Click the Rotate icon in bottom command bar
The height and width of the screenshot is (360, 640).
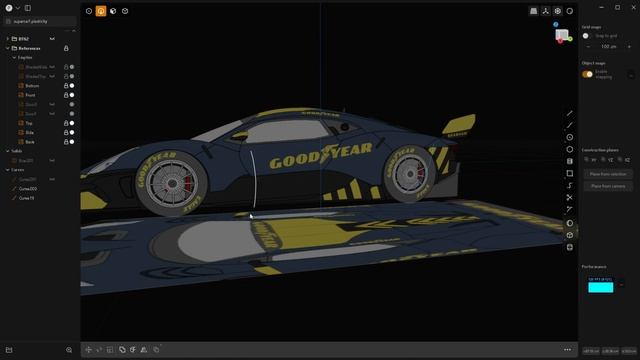pyautogui.click(x=99, y=349)
